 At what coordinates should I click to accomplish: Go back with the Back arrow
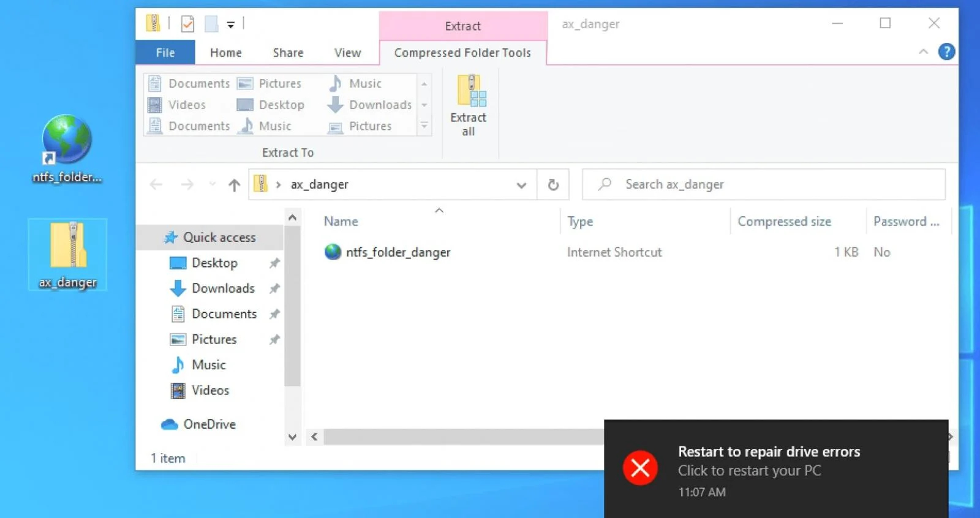156,184
